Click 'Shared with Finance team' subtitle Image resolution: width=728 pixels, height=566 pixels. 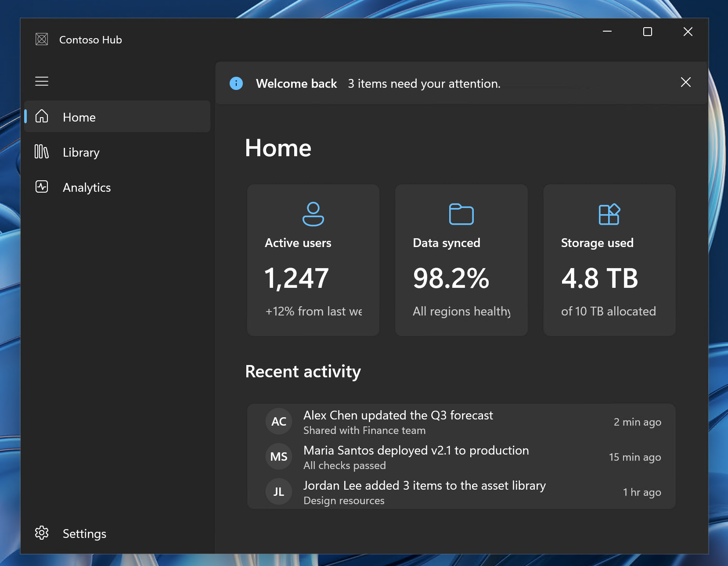click(364, 430)
